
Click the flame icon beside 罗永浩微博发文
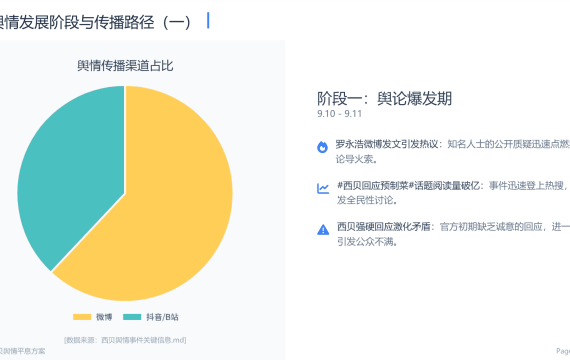322,147
